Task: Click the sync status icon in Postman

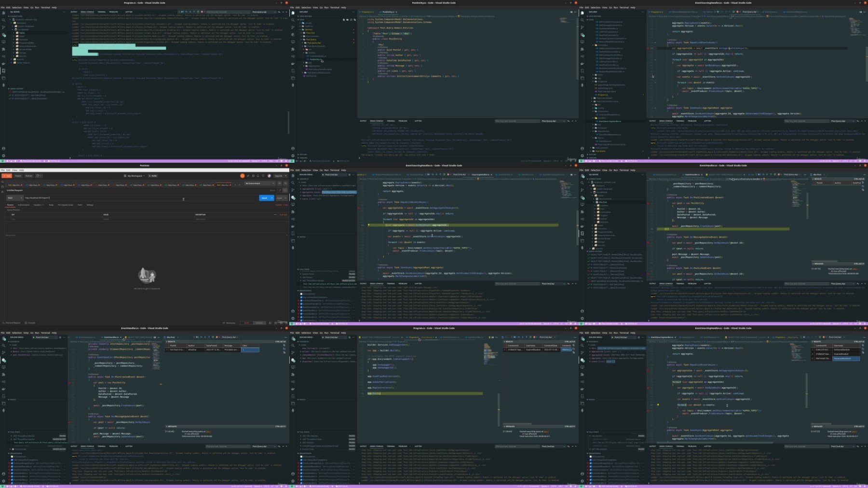Action: (x=242, y=176)
